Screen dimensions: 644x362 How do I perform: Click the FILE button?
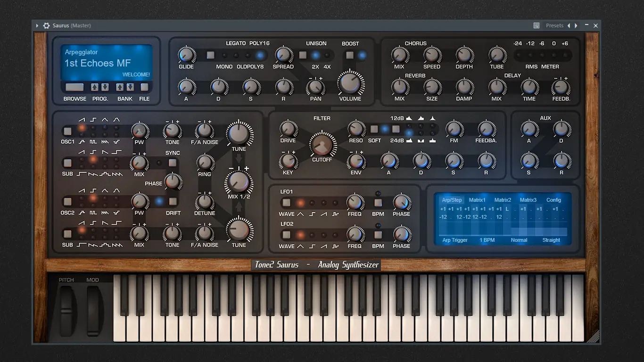click(x=144, y=87)
